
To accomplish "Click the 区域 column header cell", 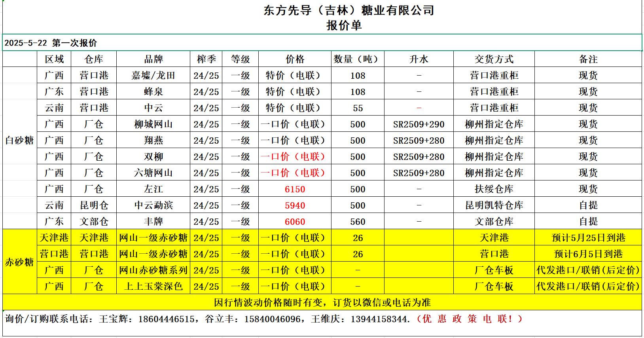I will pos(54,59).
